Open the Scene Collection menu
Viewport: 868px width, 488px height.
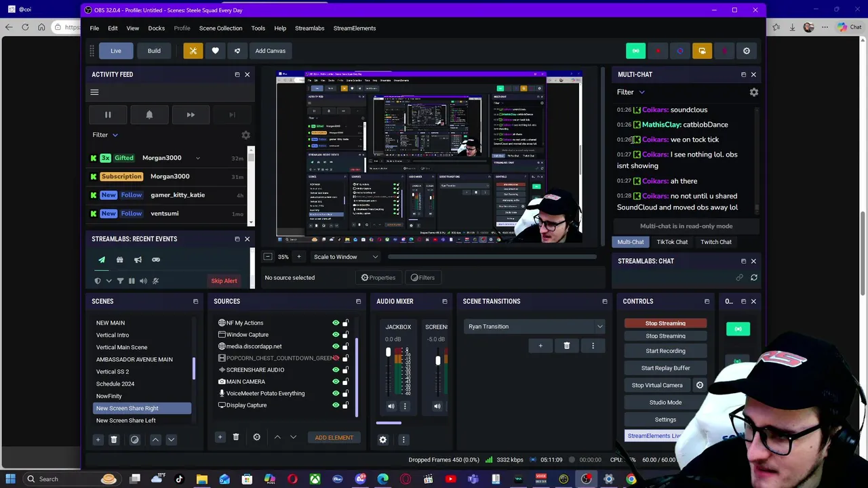[x=220, y=28]
